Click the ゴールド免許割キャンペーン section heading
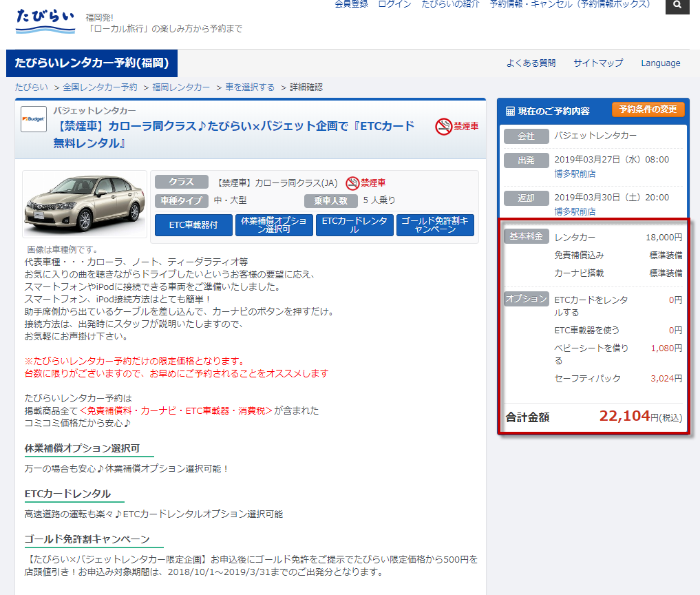The height and width of the screenshot is (595, 700). pos(87,539)
